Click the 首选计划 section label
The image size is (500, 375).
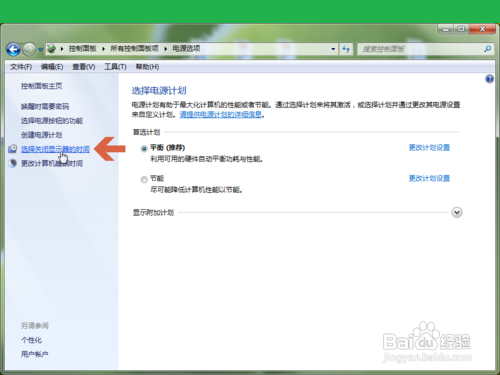146,132
